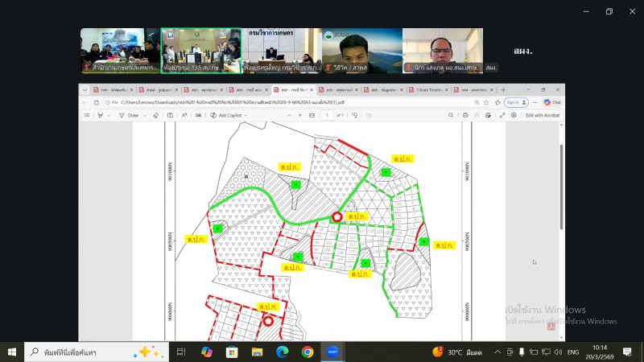Open the browser tab search chevron
The width and height of the screenshot is (644, 362).
tap(85, 90)
